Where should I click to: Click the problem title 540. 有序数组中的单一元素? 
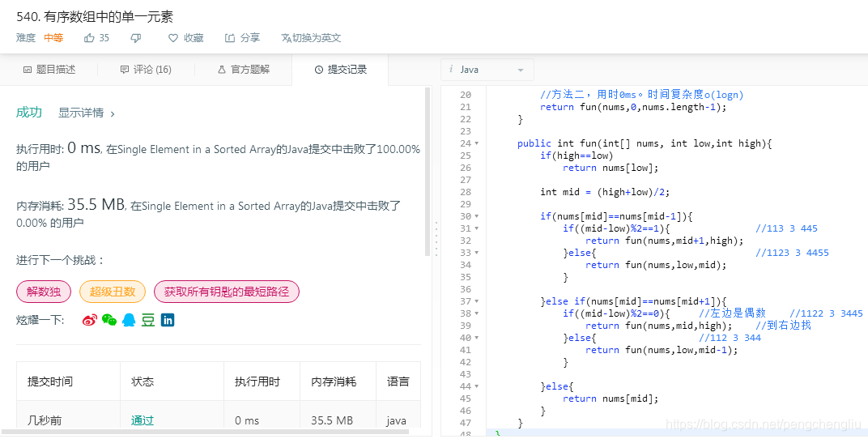(x=95, y=17)
